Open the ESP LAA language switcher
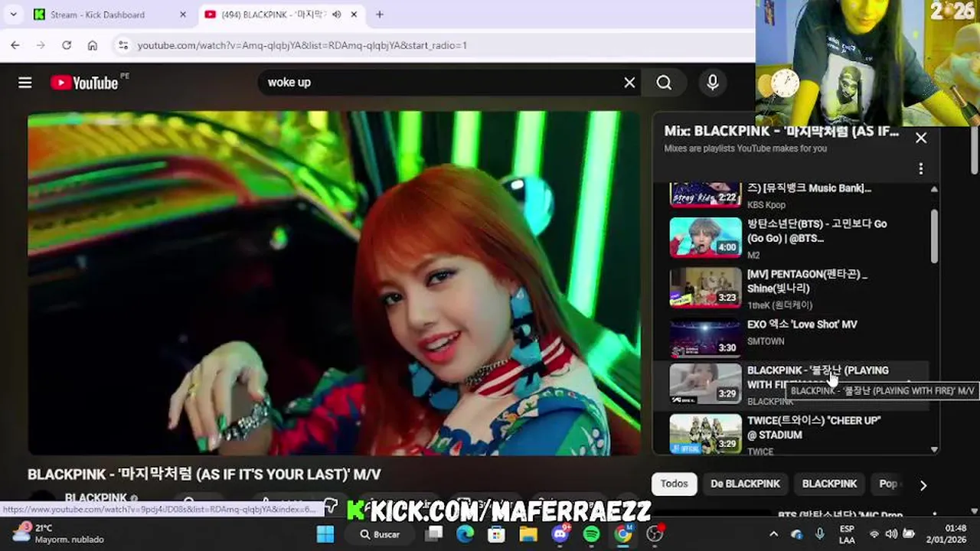The width and height of the screenshot is (980, 551). coord(847,534)
